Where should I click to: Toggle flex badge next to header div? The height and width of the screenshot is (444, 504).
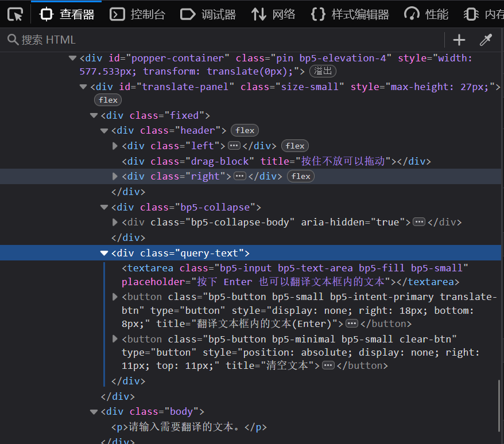coord(245,130)
